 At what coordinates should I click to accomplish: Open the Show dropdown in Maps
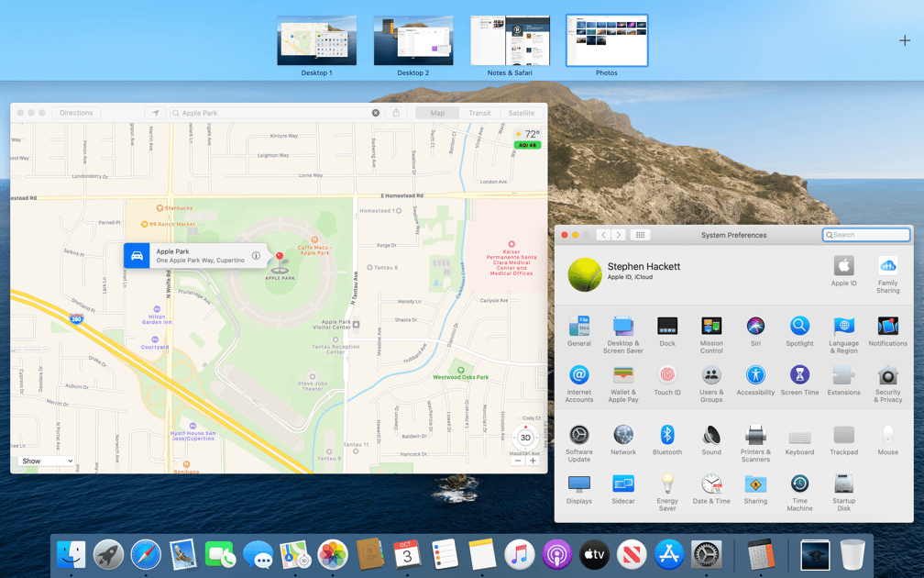pyautogui.click(x=46, y=461)
